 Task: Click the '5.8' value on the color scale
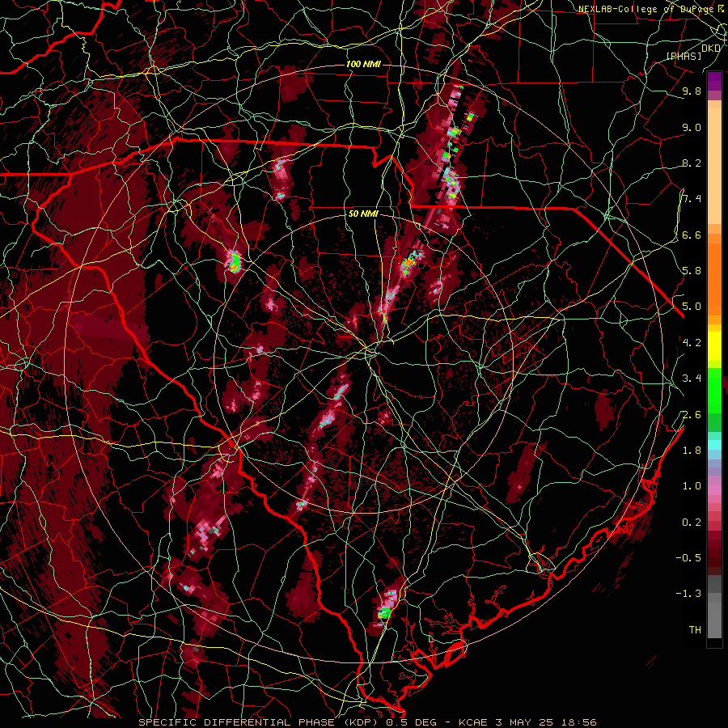tap(692, 270)
